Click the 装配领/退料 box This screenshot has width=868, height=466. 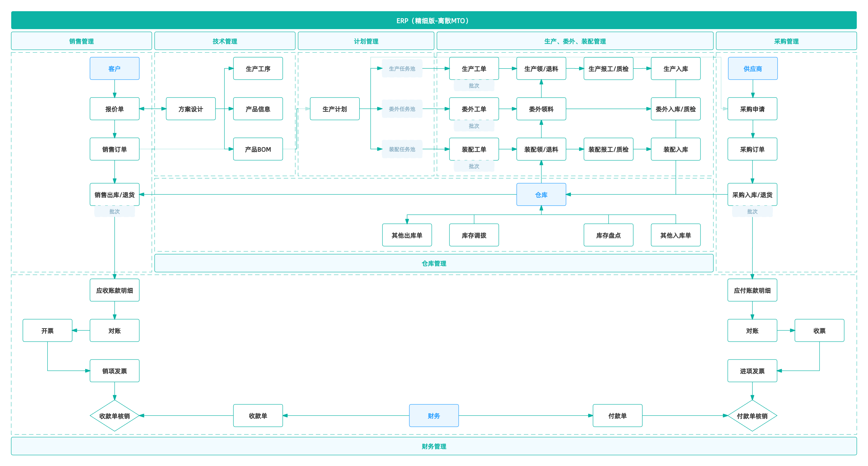coord(541,149)
